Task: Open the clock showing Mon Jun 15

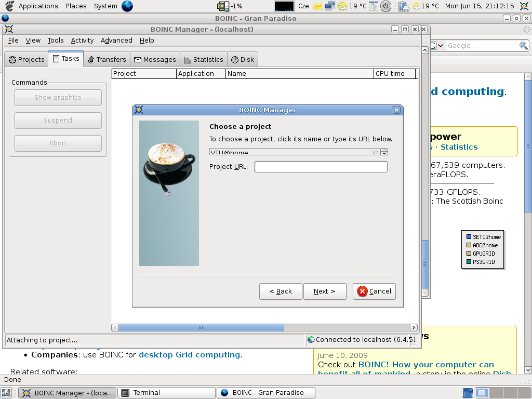Action: (x=480, y=6)
